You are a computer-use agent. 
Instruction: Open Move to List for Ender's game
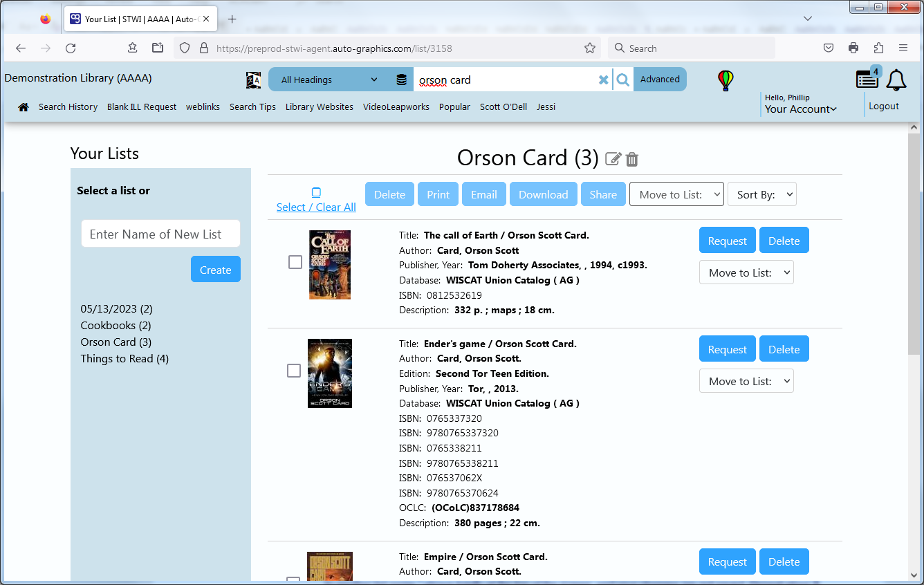(x=746, y=381)
